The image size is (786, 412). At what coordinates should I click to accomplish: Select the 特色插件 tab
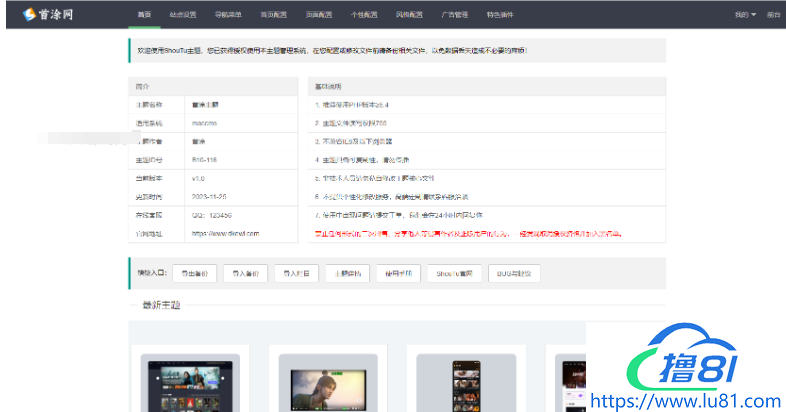pyautogui.click(x=500, y=15)
